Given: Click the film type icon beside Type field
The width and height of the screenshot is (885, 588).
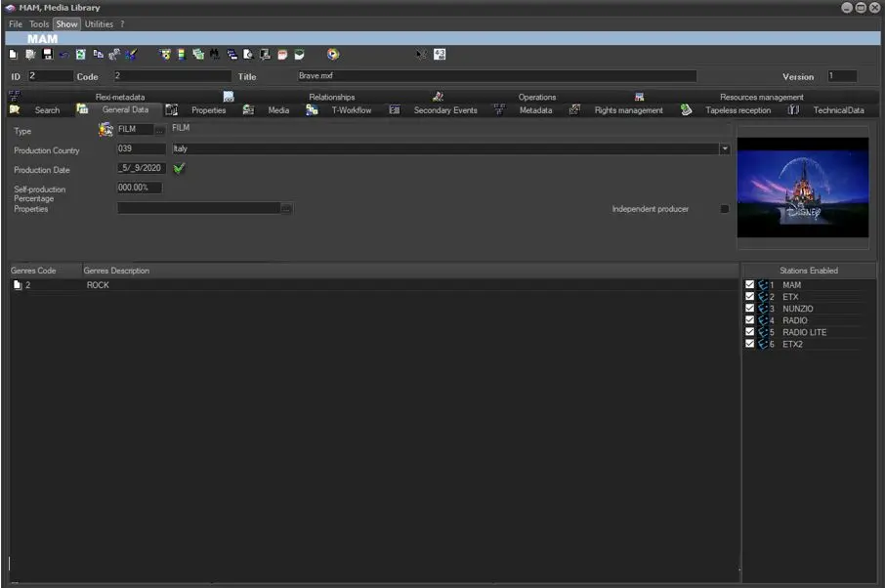Looking at the screenshot, I should pos(105,130).
